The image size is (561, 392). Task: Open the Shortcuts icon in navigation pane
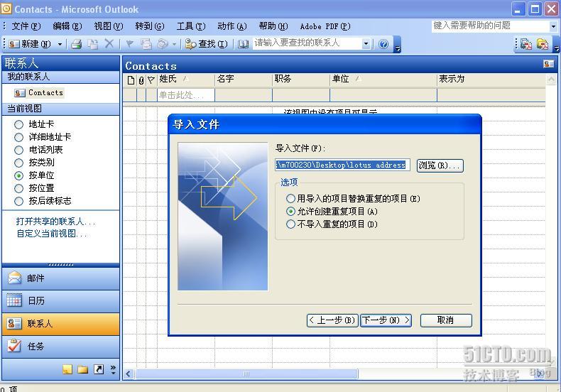pyautogui.click(x=99, y=369)
